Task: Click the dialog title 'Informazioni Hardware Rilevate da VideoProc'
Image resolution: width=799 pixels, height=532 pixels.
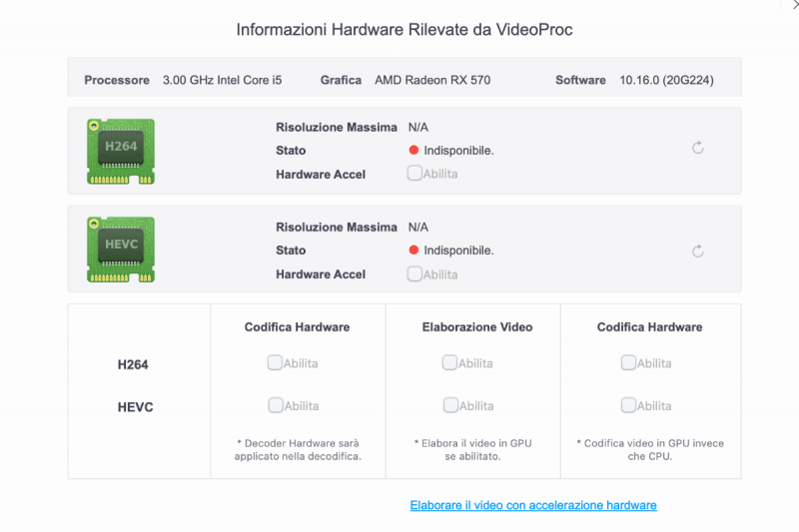Action: [404, 30]
